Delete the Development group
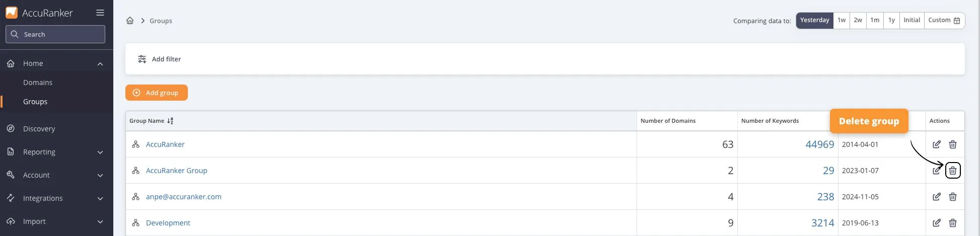 click(x=952, y=223)
